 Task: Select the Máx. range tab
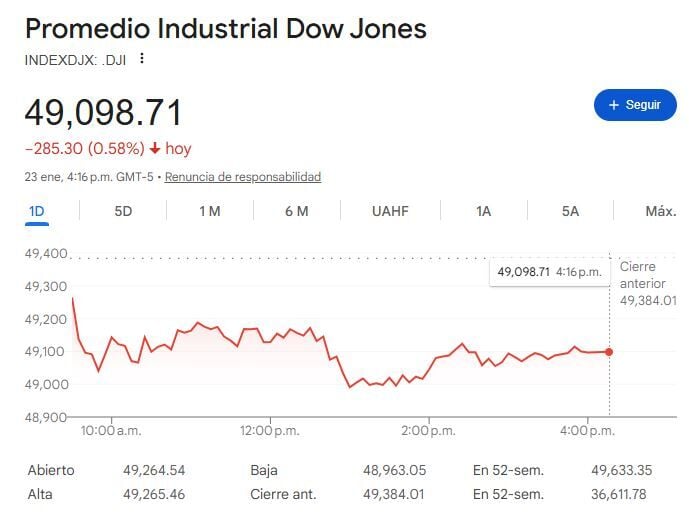tap(660, 211)
